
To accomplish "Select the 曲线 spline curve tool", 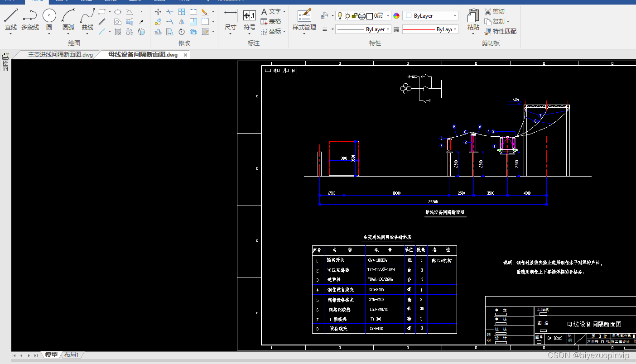I will (87, 20).
